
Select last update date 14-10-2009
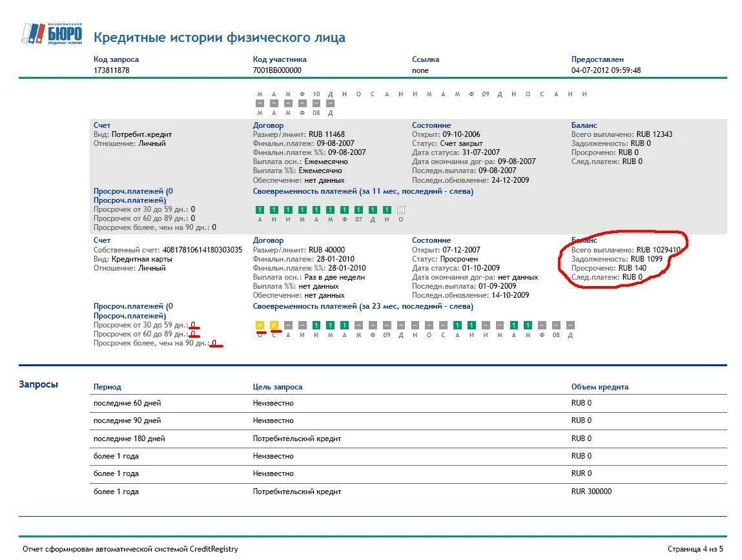pos(510,295)
